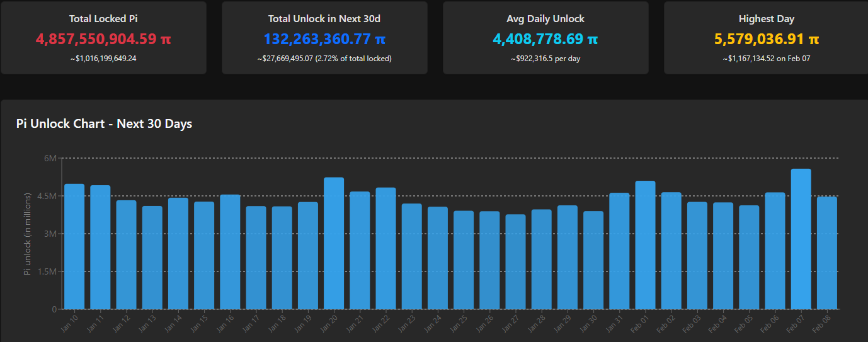This screenshot has height=342, width=868.
Task: Select the Total Unlock in Next 30d card
Action: pos(324,38)
